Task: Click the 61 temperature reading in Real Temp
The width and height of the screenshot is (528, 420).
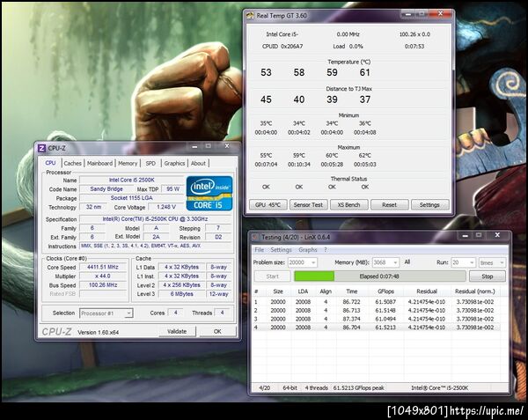Action: point(365,72)
